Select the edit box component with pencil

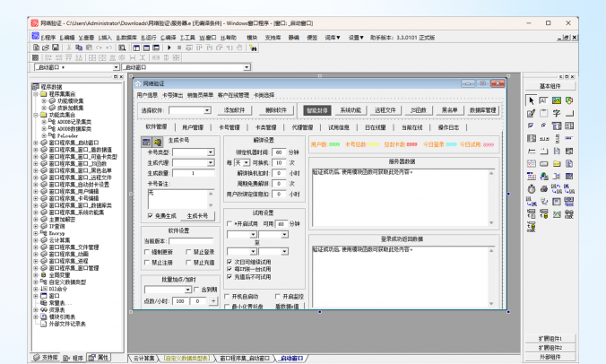pyautogui.click(x=531, y=113)
